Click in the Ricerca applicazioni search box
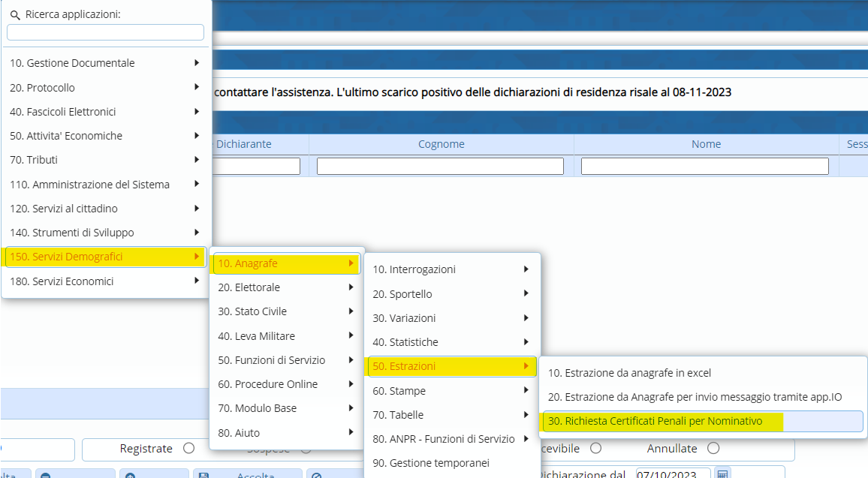Image resolution: width=868 pixels, height=478 pixels. pos(105,32)
